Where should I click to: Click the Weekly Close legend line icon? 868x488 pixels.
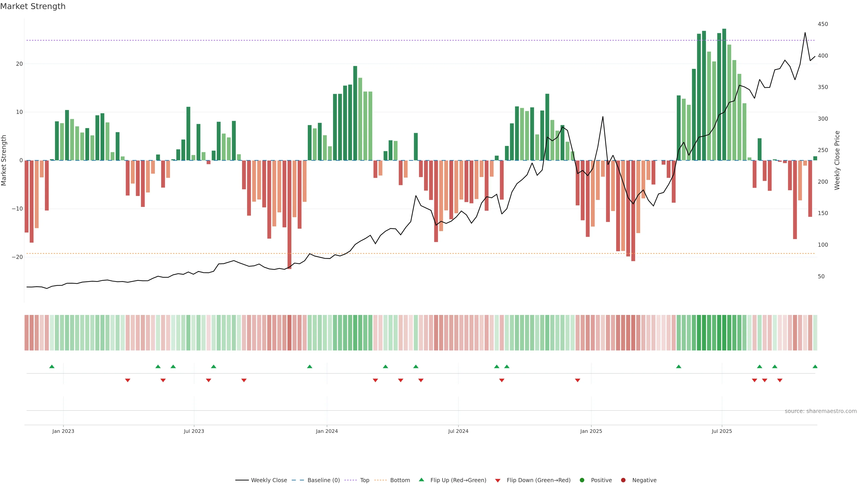tap(242, 480)
